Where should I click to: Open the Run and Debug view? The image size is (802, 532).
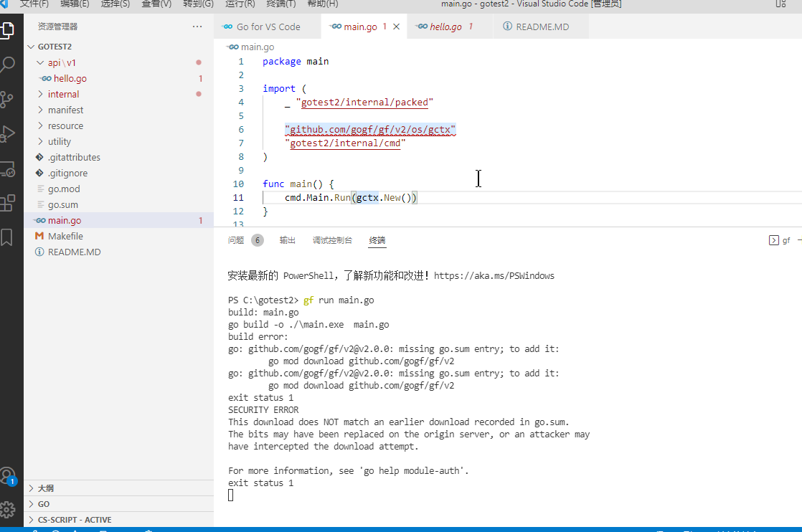tap(10, 133)
